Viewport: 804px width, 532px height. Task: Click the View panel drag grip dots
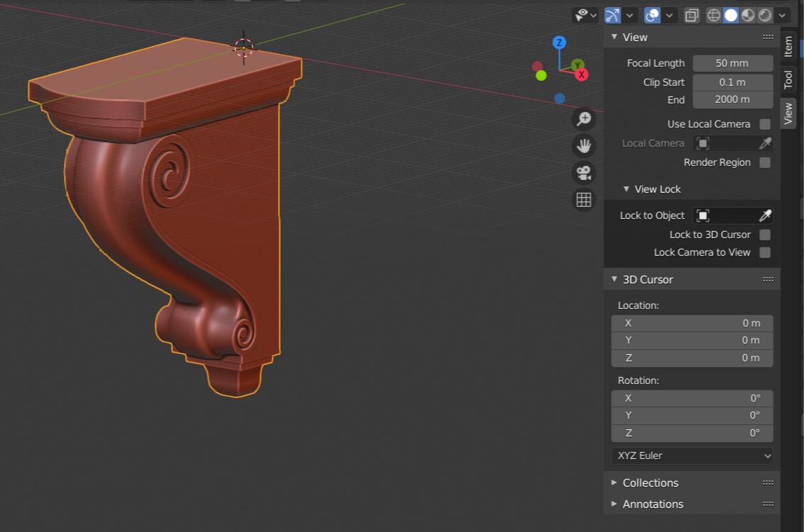point(768,37)
